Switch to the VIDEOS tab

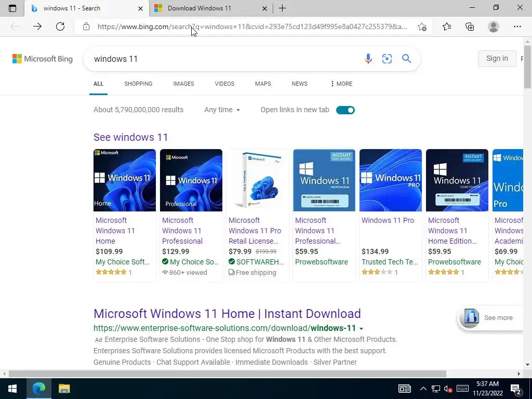pyautogui.click(x=224, y=84)
